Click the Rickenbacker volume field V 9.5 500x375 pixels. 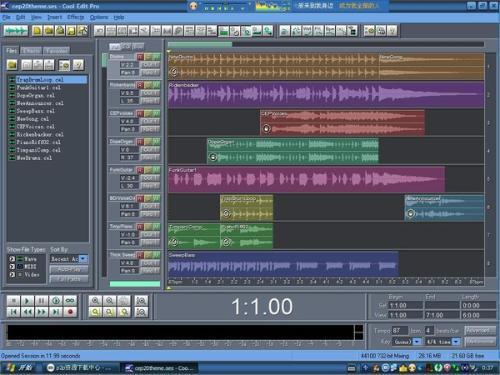129,93
